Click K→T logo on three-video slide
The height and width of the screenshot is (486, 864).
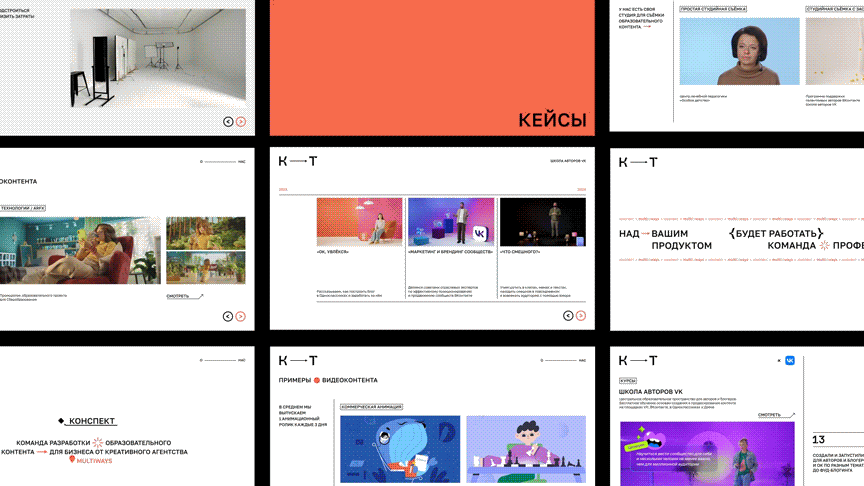(x=298, y=161)
